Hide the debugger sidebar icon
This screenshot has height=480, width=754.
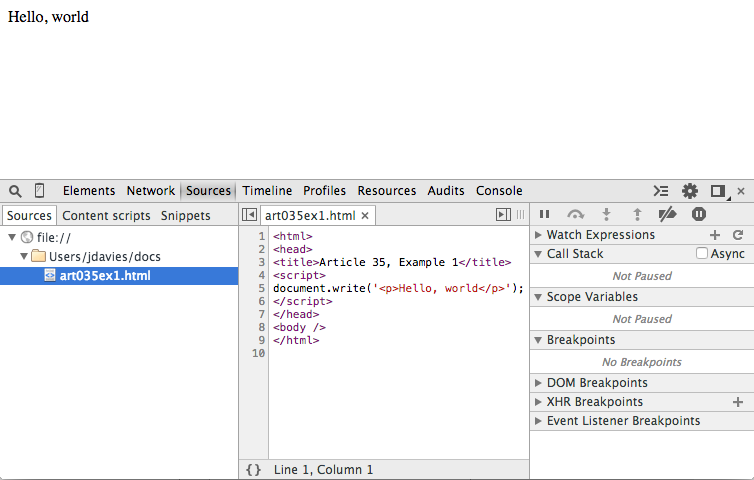click(x=503, y=215)
